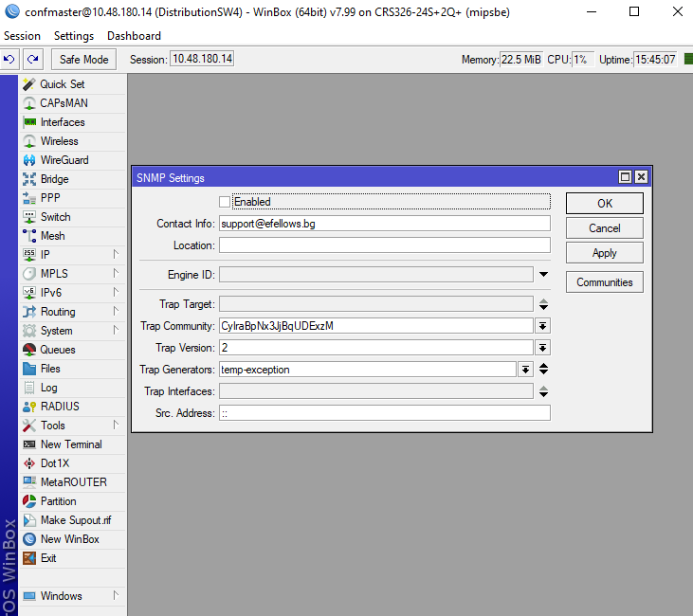Click the Trap Generators add/remove arrows
Viewport: 693px width, 616px height.
(x=543, y=369)
